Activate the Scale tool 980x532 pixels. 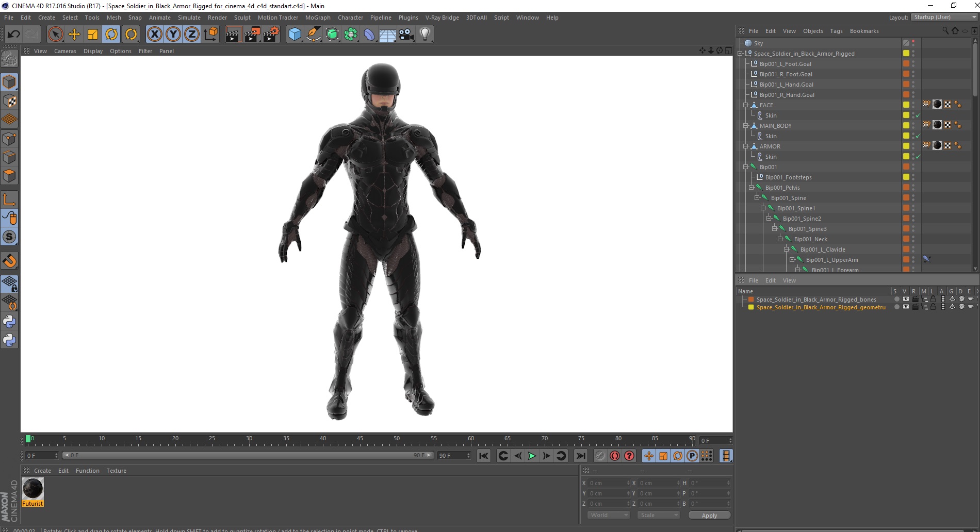click(93, 35)
